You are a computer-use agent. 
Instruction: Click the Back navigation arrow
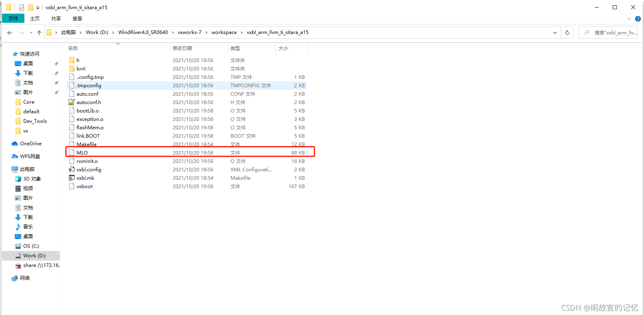click(10, 33)
